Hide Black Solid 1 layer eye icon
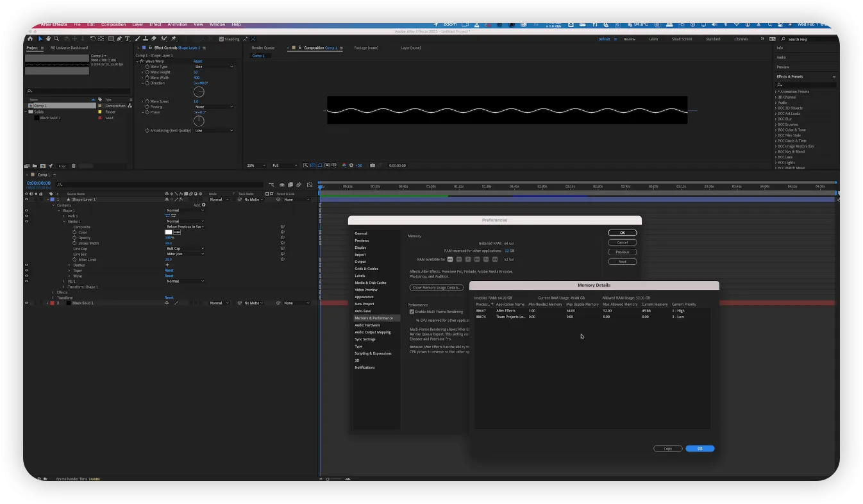This screenshot has width=863, height=504. pos(26,303)
